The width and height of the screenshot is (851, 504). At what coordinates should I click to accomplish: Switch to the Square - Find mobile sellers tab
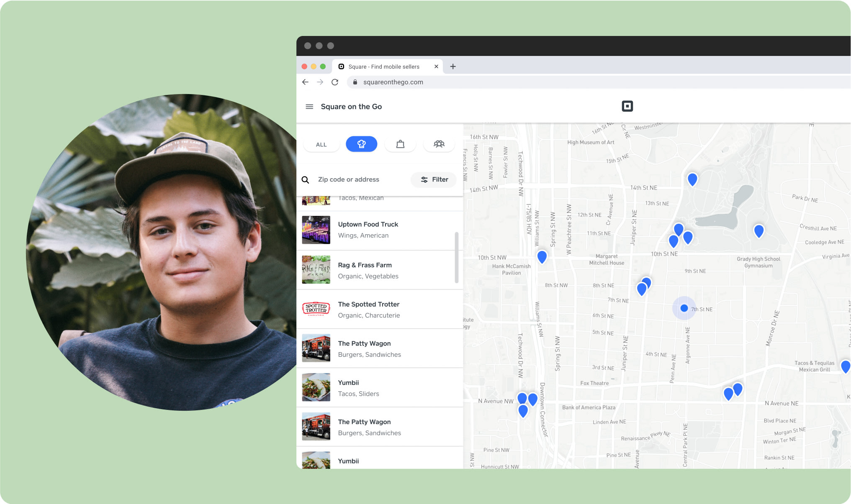[387, 67]
